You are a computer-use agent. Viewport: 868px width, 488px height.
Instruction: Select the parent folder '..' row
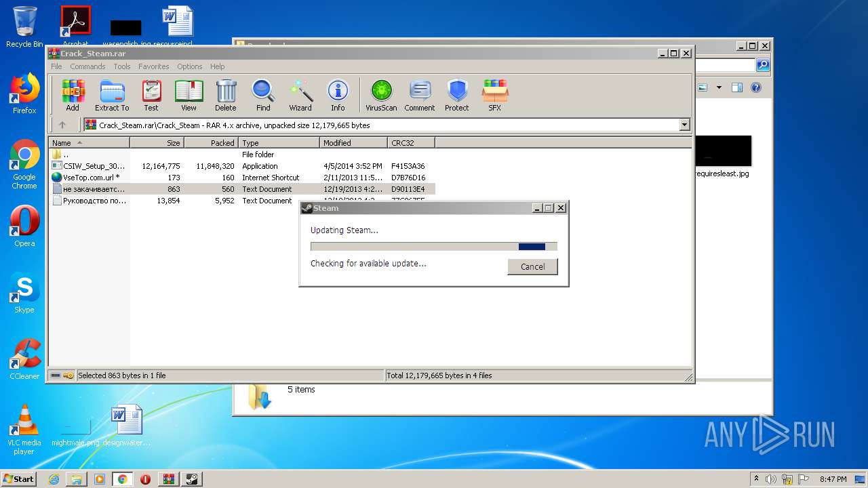pos(242,155)
